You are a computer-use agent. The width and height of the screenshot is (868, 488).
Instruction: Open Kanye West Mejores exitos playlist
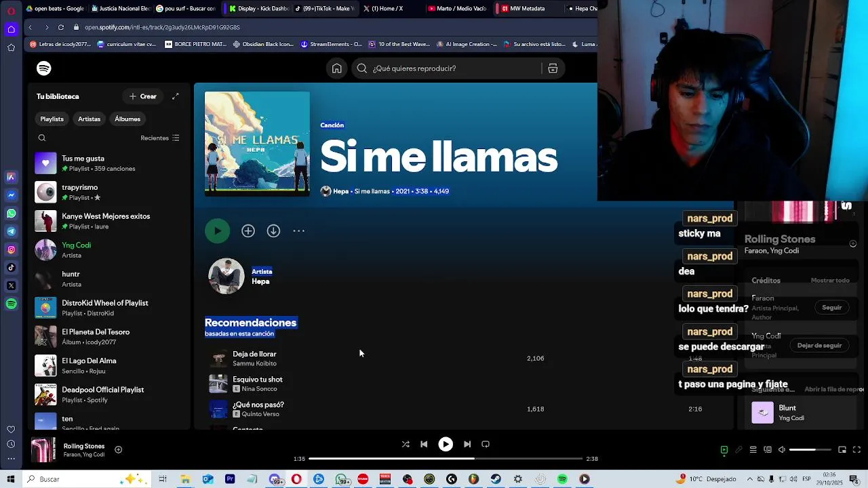108,221
